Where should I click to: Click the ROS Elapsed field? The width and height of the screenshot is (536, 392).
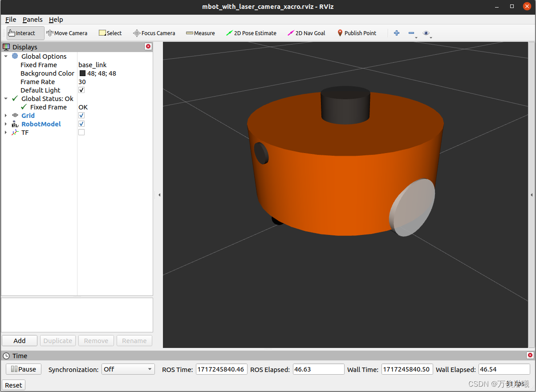pos(319,369)
